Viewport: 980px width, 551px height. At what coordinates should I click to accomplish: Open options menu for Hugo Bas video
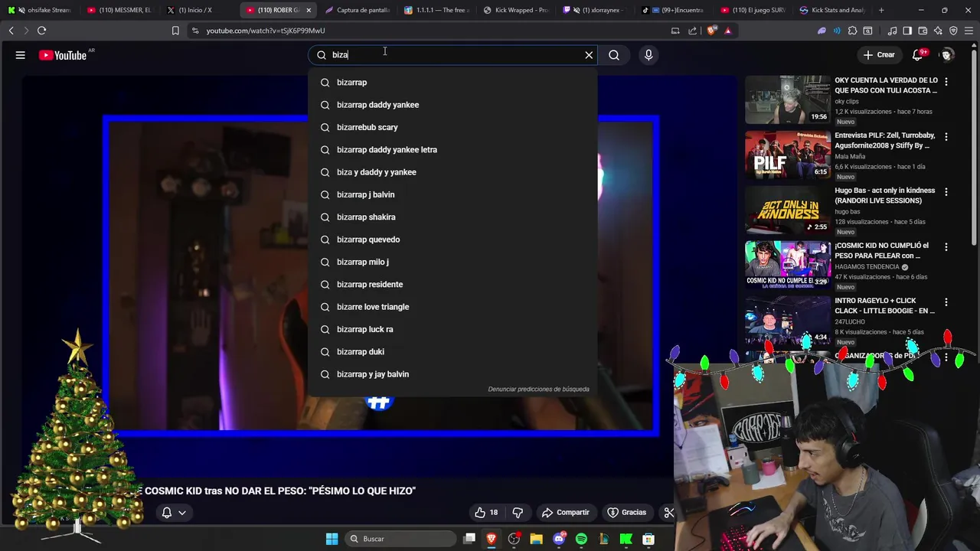[946, 191]
